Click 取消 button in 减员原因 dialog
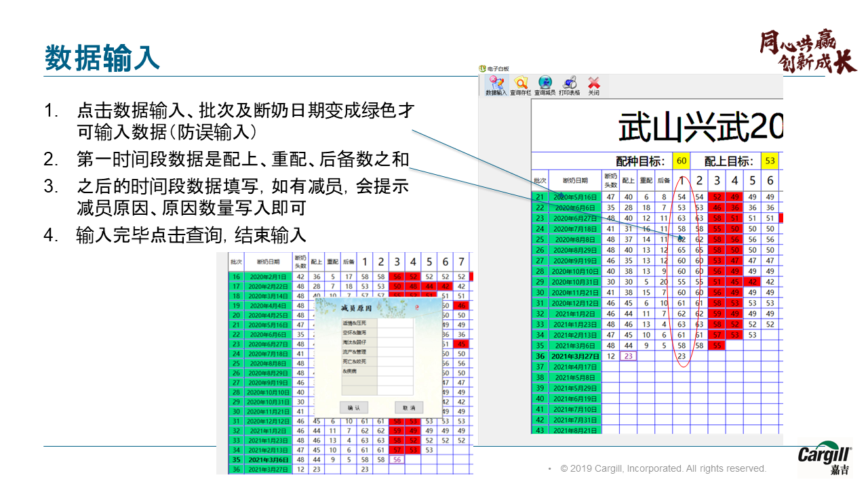Viewport: 868px width, 488px height. tap(409, 407)
